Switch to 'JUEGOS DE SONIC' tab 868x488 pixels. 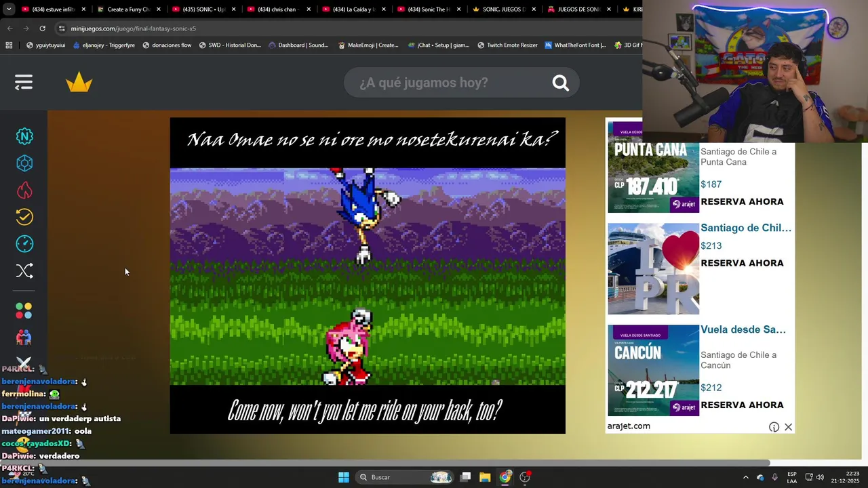click(x=580, y=9)
